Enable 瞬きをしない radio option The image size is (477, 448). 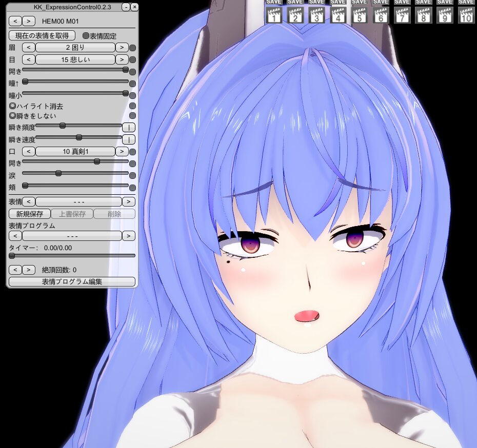pos(32,116)
